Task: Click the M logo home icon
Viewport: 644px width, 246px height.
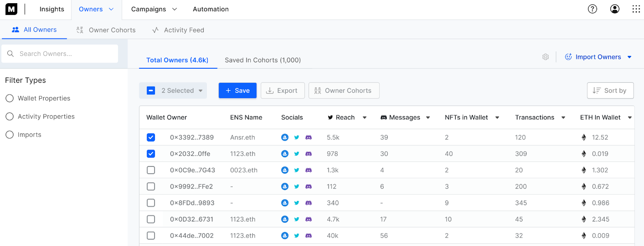Action: (11, 9)
